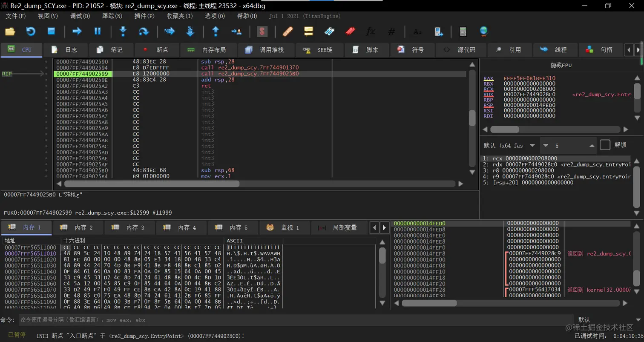Open patches via the band-aid icon
The width and height of the screenshot is (644, 342).
coord(287,31)
